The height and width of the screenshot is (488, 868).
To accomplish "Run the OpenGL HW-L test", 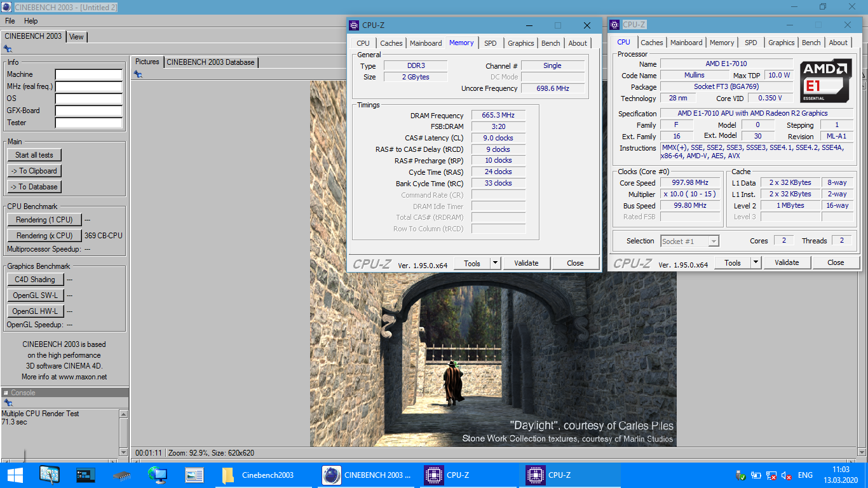I will [x=35, y=311].
